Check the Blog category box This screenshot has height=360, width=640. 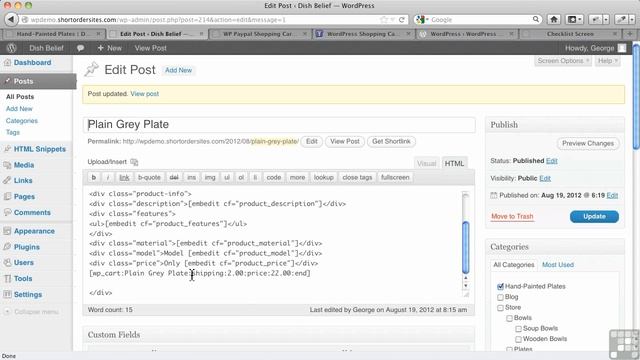(500, 297)
